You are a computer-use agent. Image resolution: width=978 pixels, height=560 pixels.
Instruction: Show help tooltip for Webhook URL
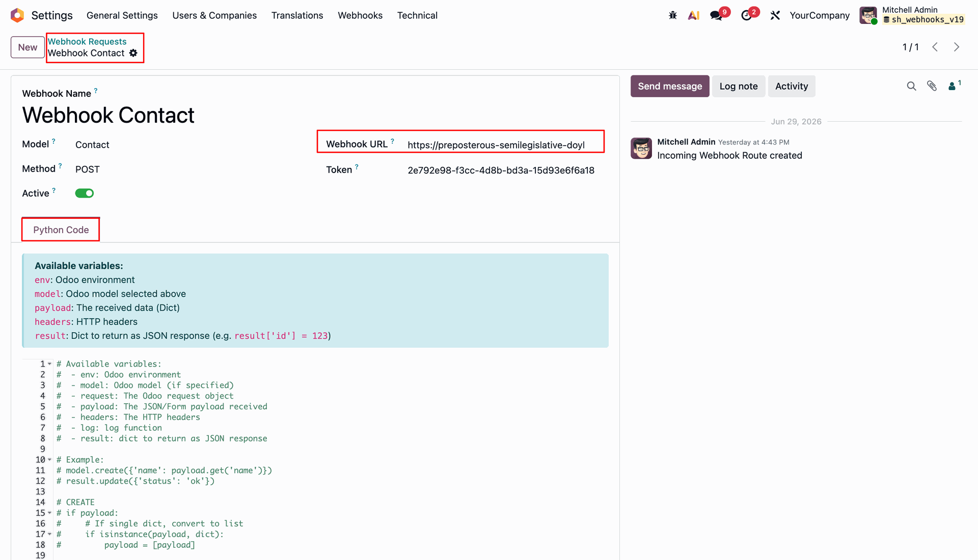click(392, 142)
